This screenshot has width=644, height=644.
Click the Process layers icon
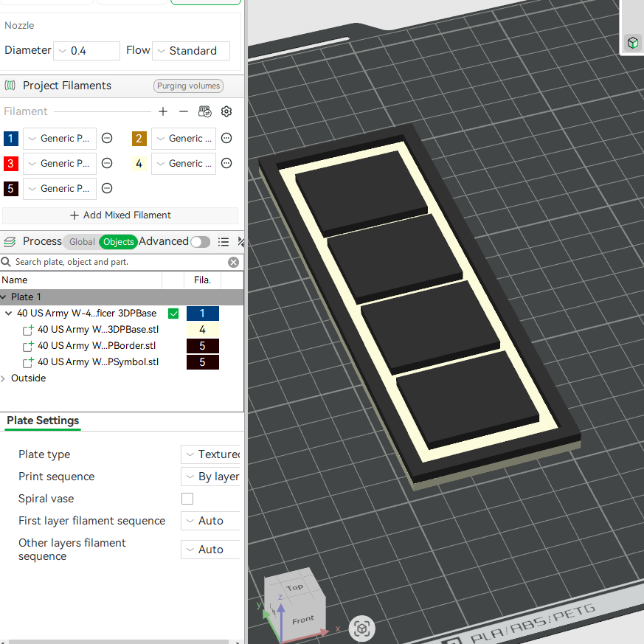click(x=10, y=241)
